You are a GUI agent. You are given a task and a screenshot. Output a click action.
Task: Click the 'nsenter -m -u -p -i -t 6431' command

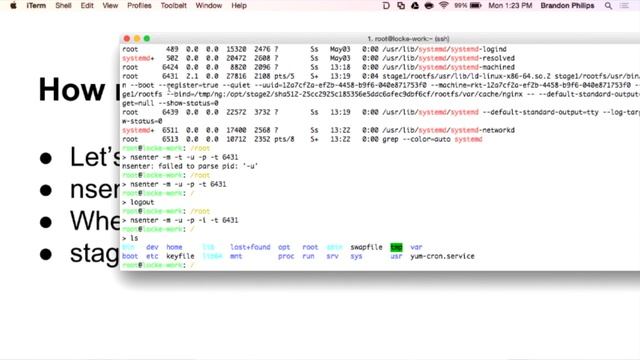(184, 220)
